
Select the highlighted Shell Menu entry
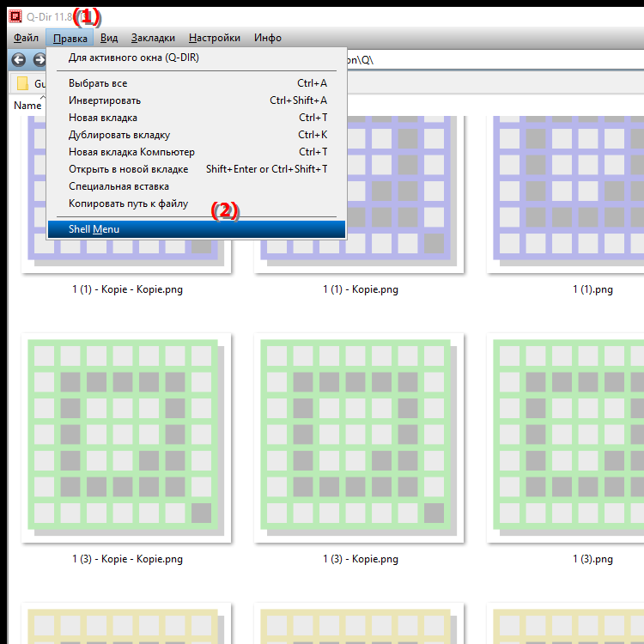point(197,229)
